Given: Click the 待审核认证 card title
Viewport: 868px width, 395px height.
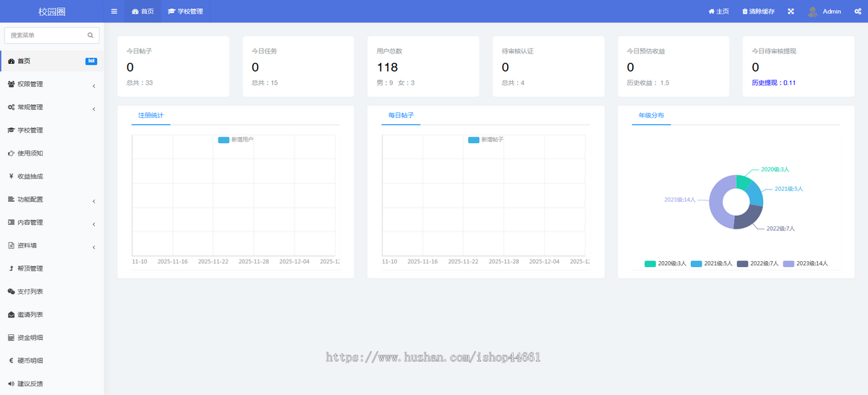Looking at the screenshot, I should (x=518, y=51).
